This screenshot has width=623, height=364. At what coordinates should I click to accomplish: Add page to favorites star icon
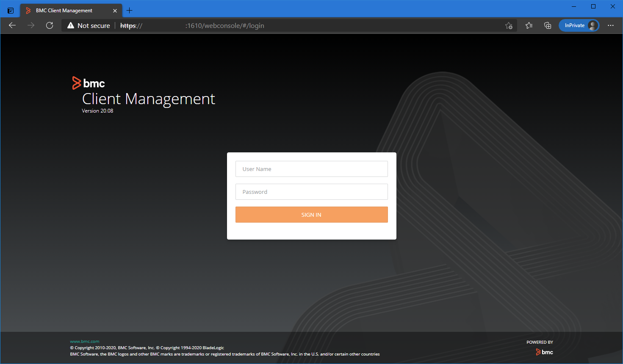pyautogui.click(x=509, y=25)
